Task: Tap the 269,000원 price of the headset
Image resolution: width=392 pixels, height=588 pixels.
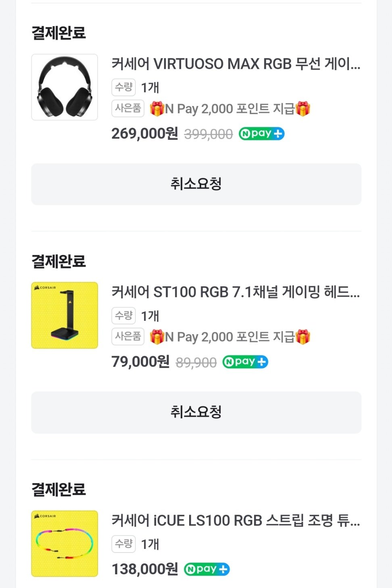Action: tap(145, 133)
